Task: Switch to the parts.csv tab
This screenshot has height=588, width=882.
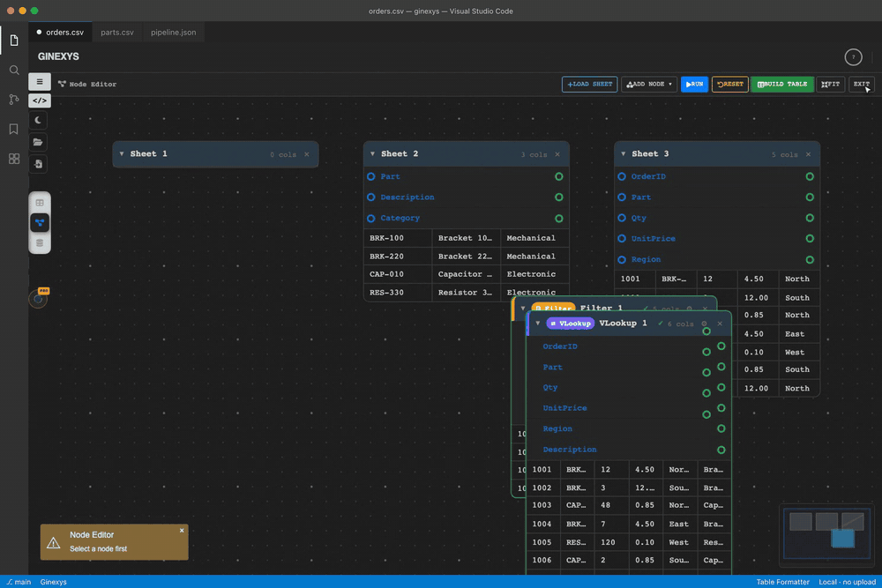Action: 117,32
